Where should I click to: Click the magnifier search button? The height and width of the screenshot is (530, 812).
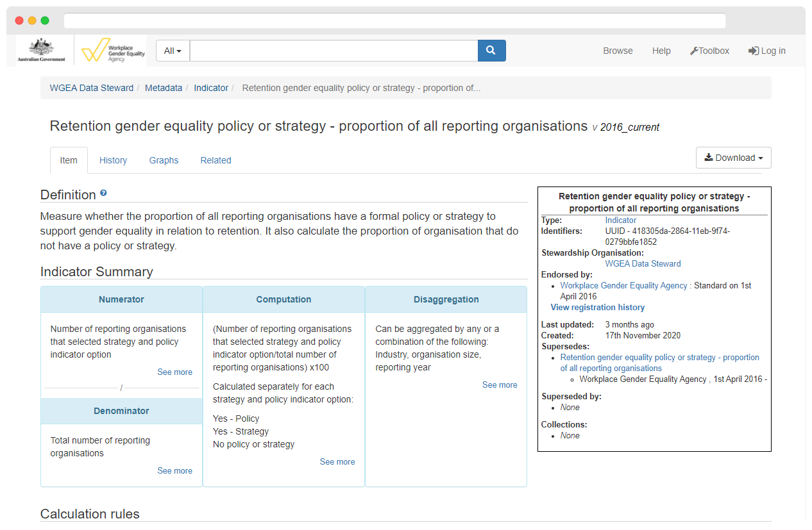click(491, 51)
